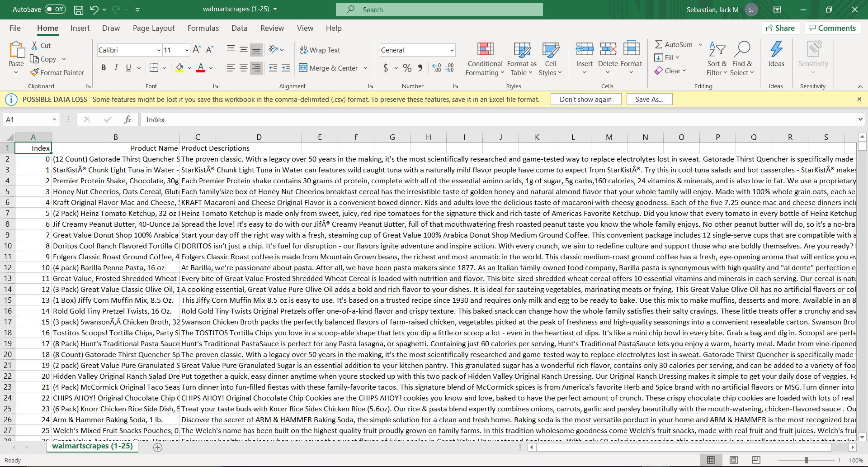Click the Merge & Center button
The height and width of the screenshot is (467, 868).
329,68
